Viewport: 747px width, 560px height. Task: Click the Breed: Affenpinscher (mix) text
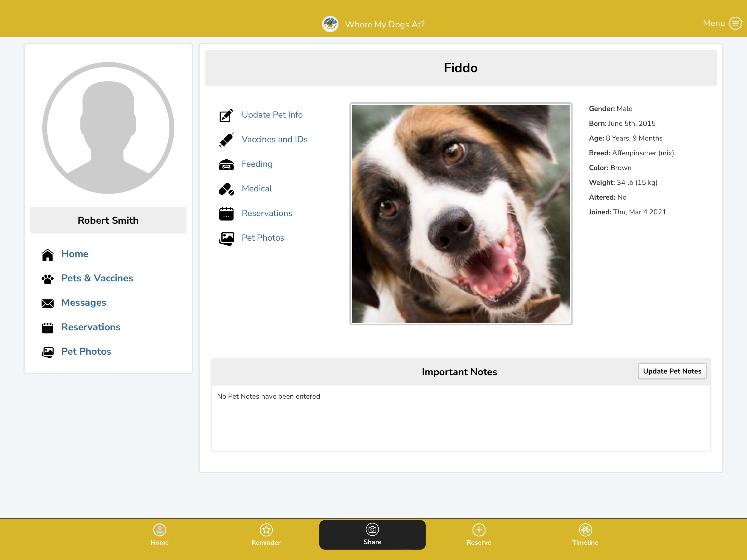click(631, 153)
